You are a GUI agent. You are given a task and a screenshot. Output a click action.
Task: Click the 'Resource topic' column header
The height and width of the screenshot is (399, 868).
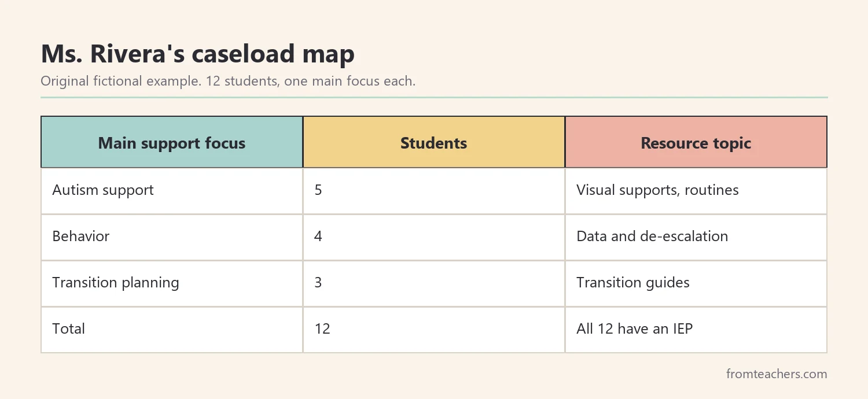696,142
